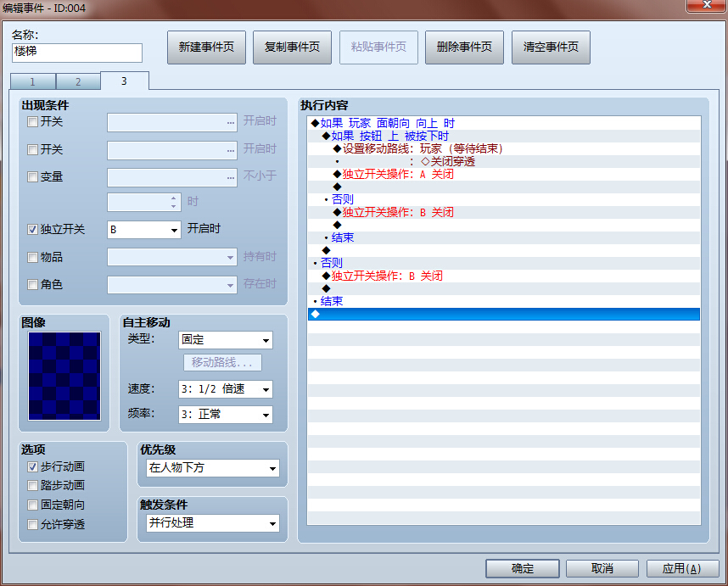The image size is (728, 586).
Task: Enable the 允许穿透 option
Action: [32, 524]
